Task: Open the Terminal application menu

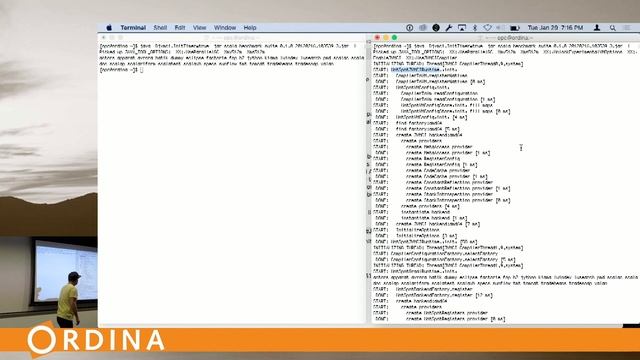Action: click(x=133, y=28)
